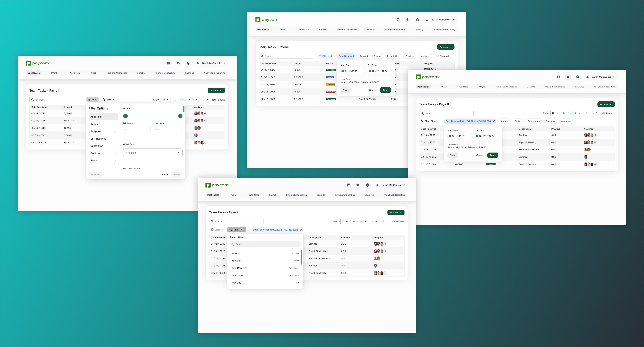644x347 pixels.
Task: Click the paycom logo in Clear Filters window
Action: 427,77
